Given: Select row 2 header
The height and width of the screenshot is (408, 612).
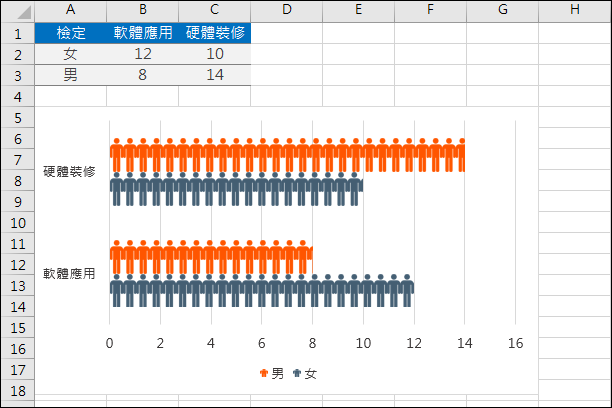Looking at the screenshot, I should tap(18, 54).
